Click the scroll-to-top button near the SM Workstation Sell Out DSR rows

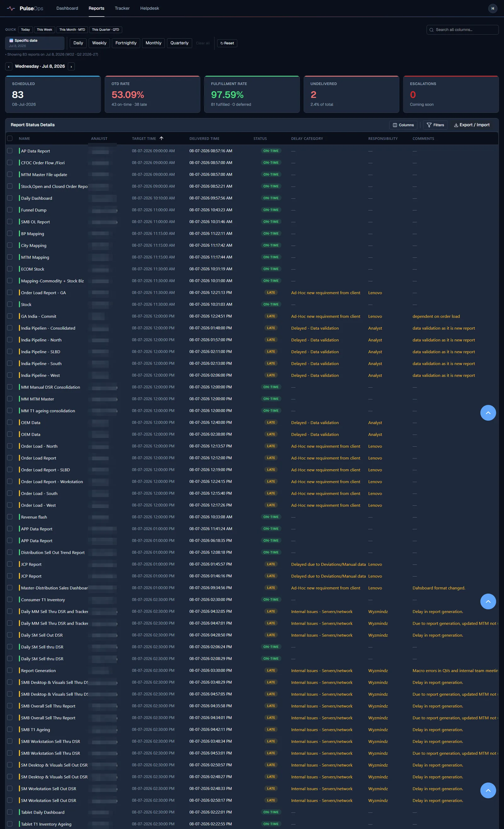(488, 790)
